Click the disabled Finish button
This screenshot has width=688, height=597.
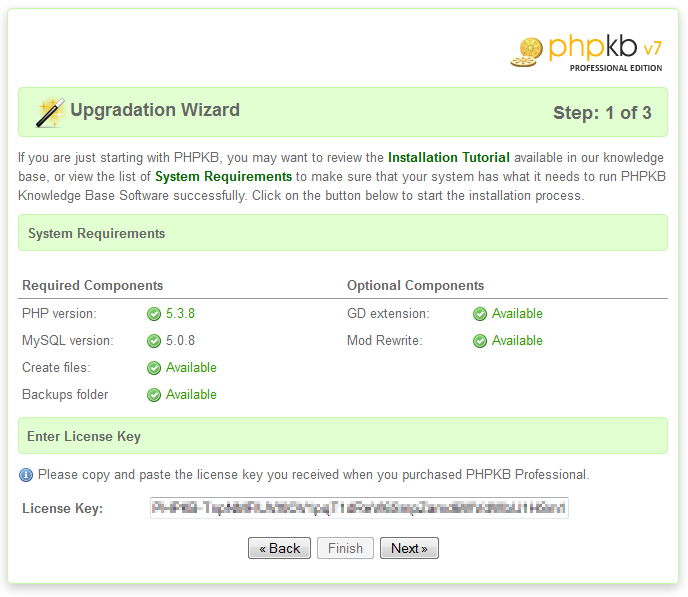(x=345, y=548)
